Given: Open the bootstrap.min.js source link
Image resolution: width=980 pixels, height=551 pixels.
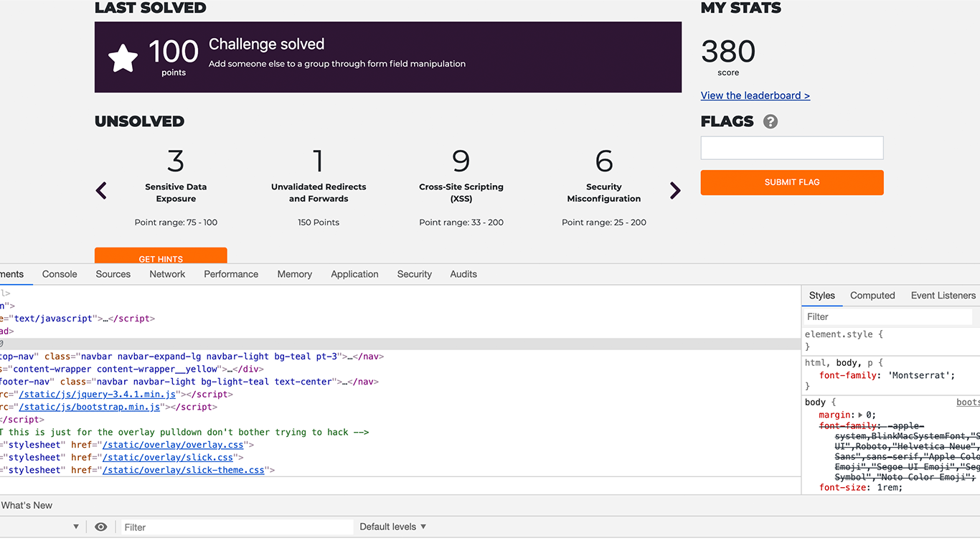Looking at the screenshot, I should pyautogui.click(x=90, y=407).
